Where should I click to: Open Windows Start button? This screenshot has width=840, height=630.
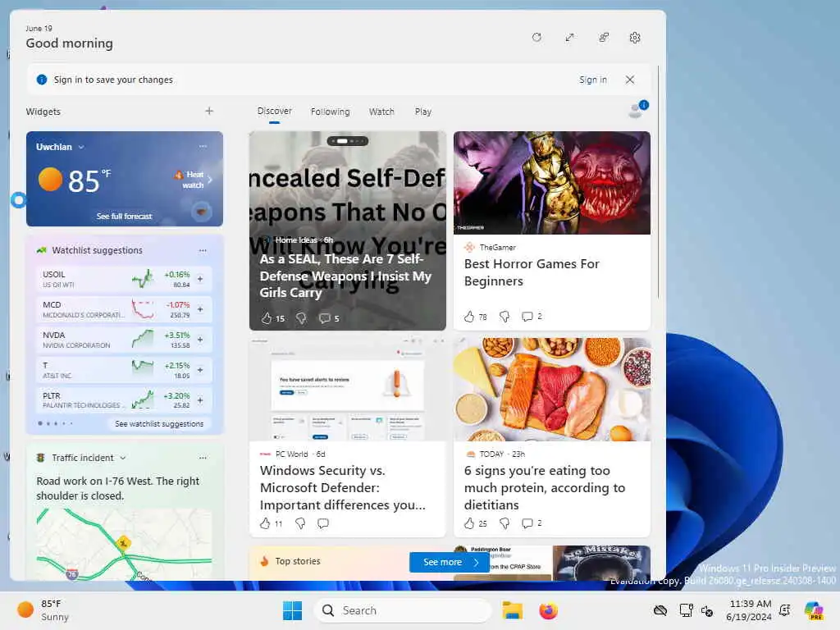click(x=292, y=610)
